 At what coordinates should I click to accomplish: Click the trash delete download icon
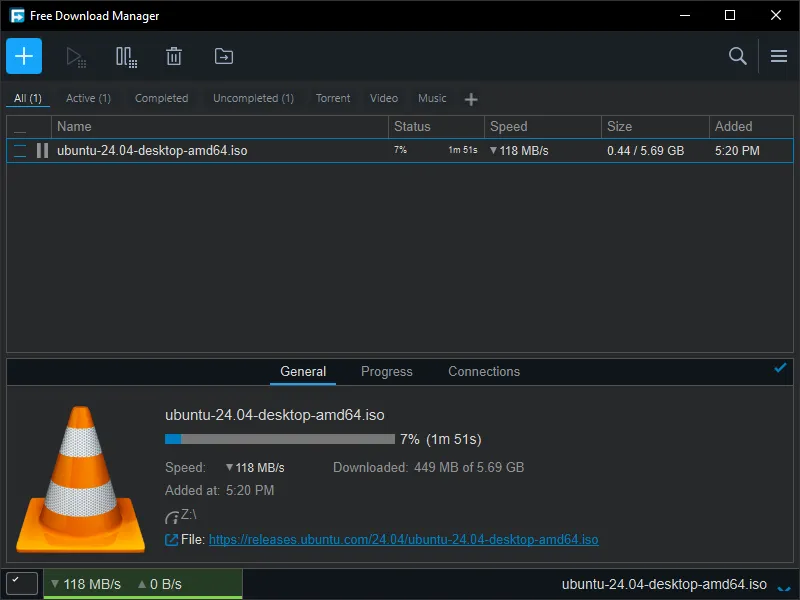click(x=174, y=57)
